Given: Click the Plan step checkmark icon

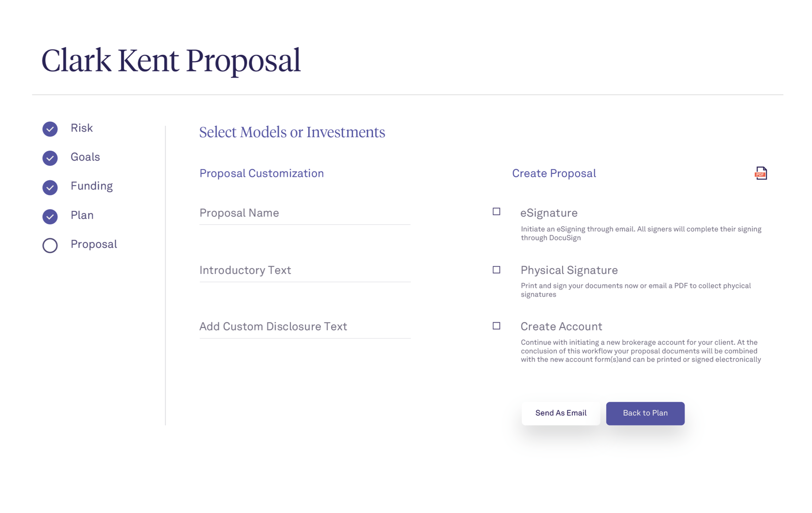Looking at the screenshot, I should [x=50, y=216].
